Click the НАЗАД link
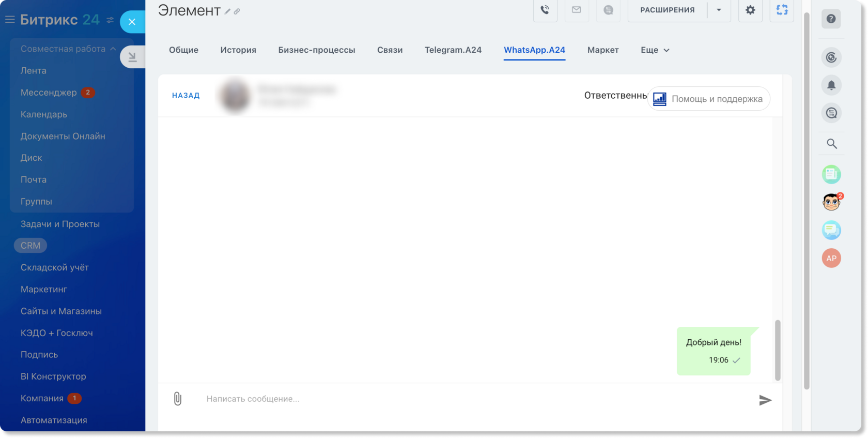This screenshot has height=438, width=868. pos(186,96)
